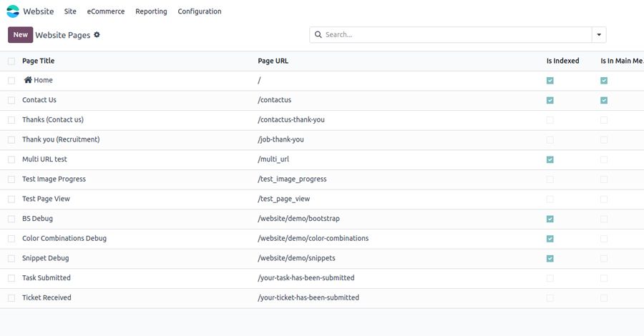The width and height of the screenshot is (644, 336).
Task: Click the home icon in the Home row
Action: [x=28, y=80]
